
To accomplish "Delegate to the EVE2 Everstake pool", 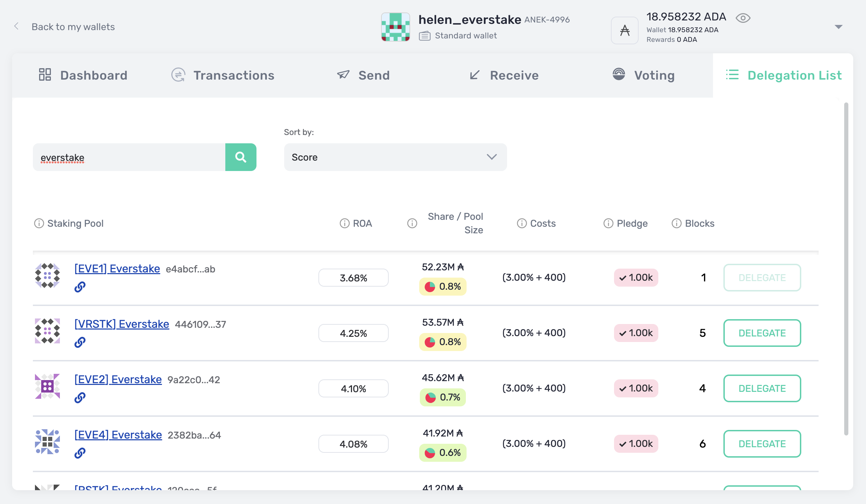I will point(762,388).
